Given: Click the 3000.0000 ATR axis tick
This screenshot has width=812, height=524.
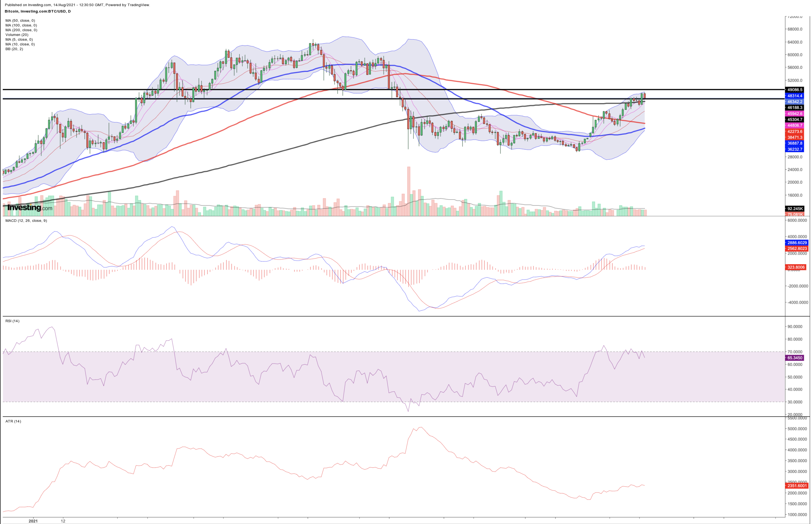Looking at the screenshot, I should [797, 472].
